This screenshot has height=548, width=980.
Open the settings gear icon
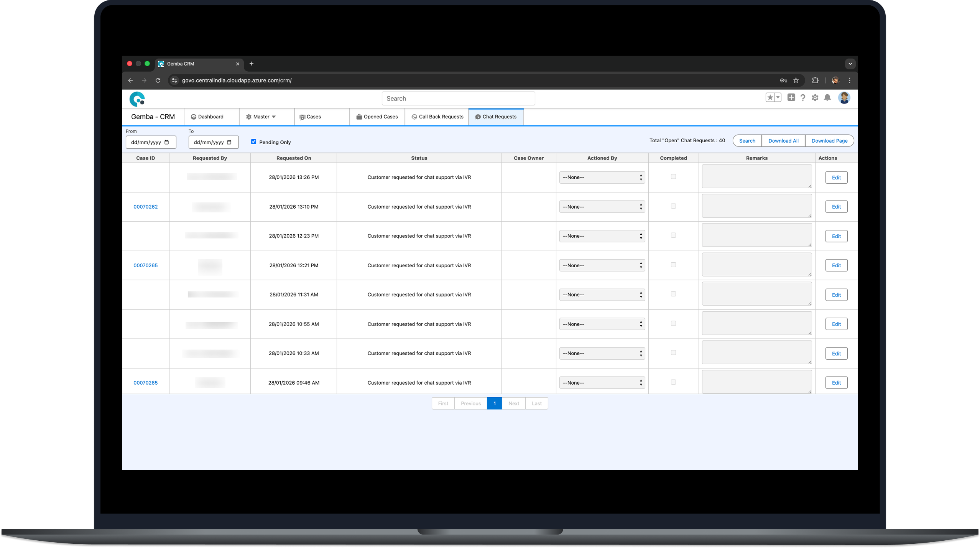pyautogui.click(x=815, y=98)
